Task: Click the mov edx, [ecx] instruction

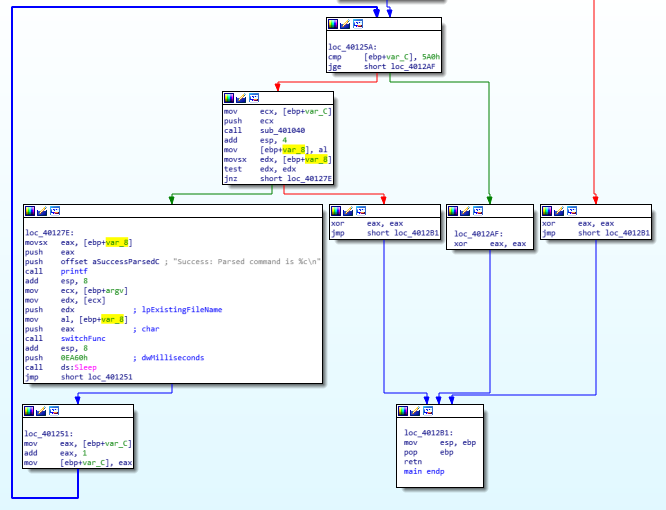Action: pyautogui.click(x=65, y=300)
